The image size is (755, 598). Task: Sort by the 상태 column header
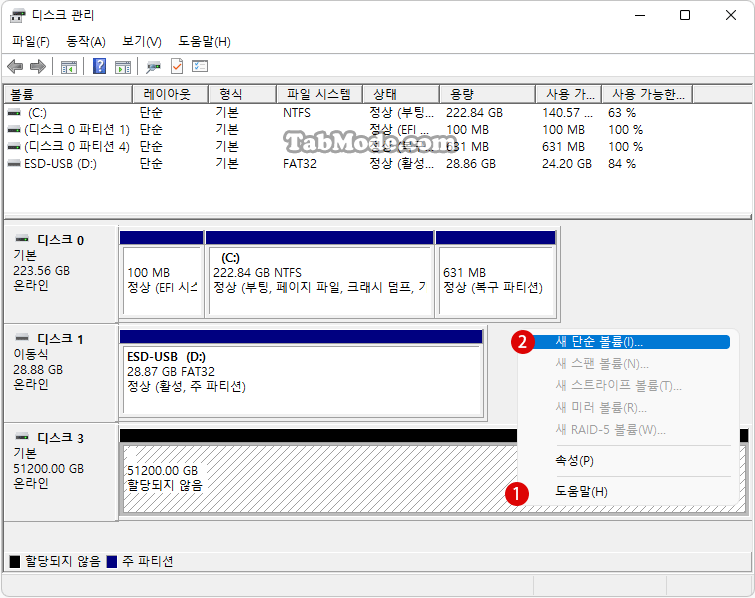click(401, 94)
